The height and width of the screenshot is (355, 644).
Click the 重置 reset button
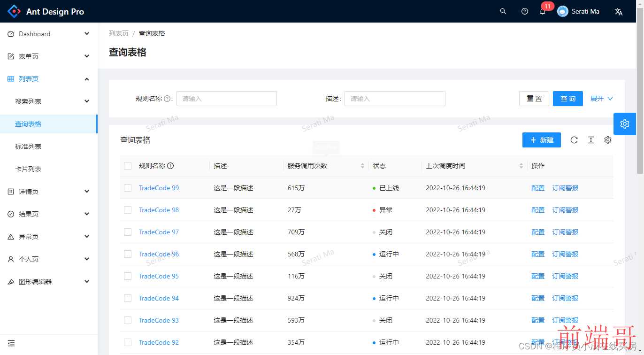534,99
